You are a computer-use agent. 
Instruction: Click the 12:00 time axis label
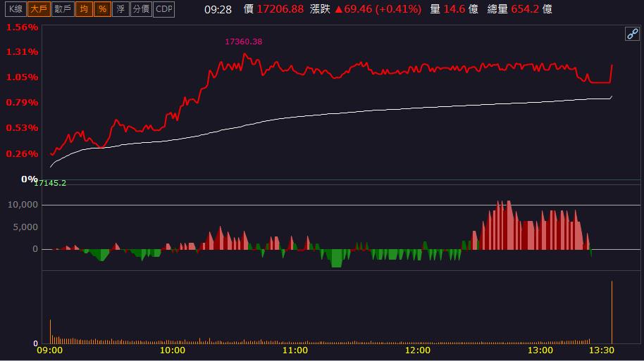coord(418,350)
